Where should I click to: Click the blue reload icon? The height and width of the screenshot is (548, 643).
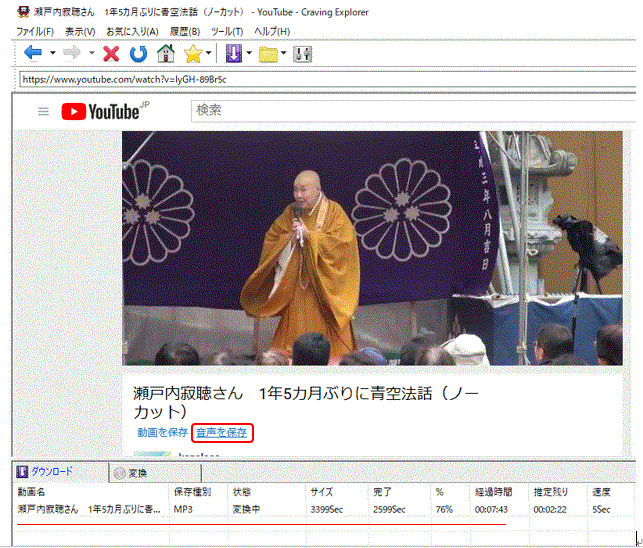coord(138,54)
